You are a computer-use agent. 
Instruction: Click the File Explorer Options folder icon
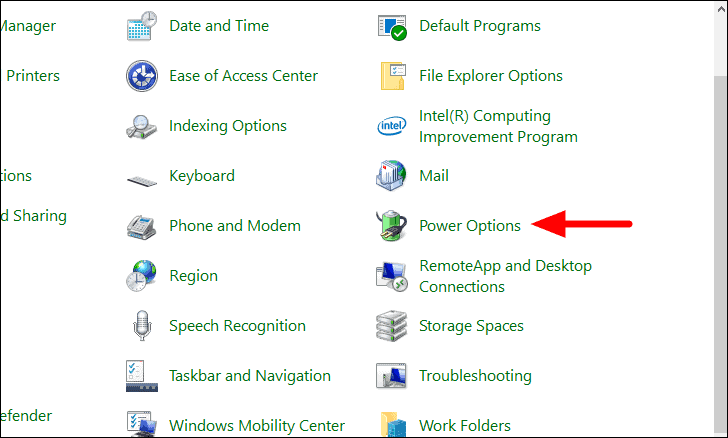pos(393,76)
